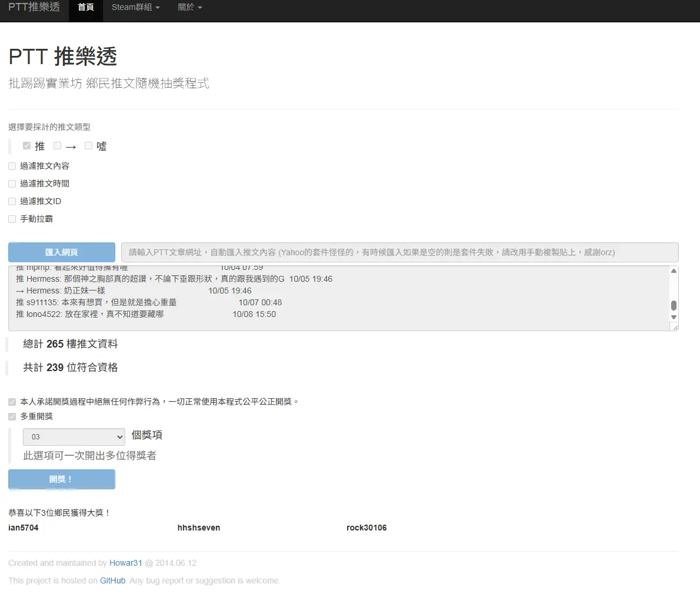Open the 關於 dropdown menu
The image size is (700, 604).
[x=189, y=8]
